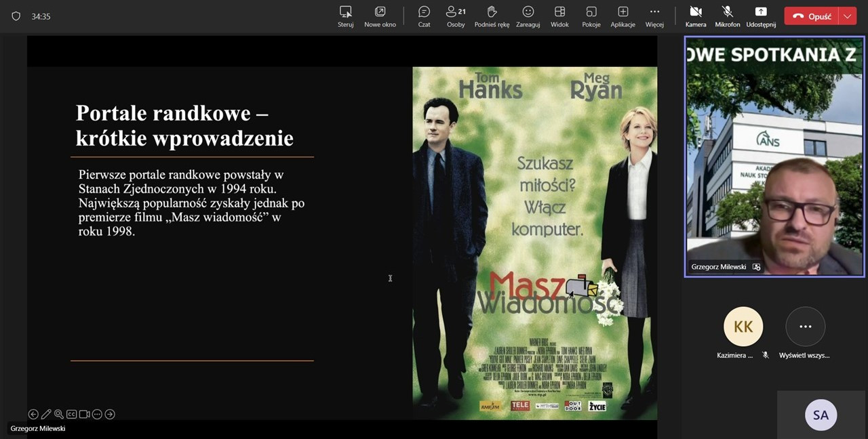Screen dimensions: 868x439
Task: Select Grzegorz Milewski's video tile
Action: coord(774,157)
